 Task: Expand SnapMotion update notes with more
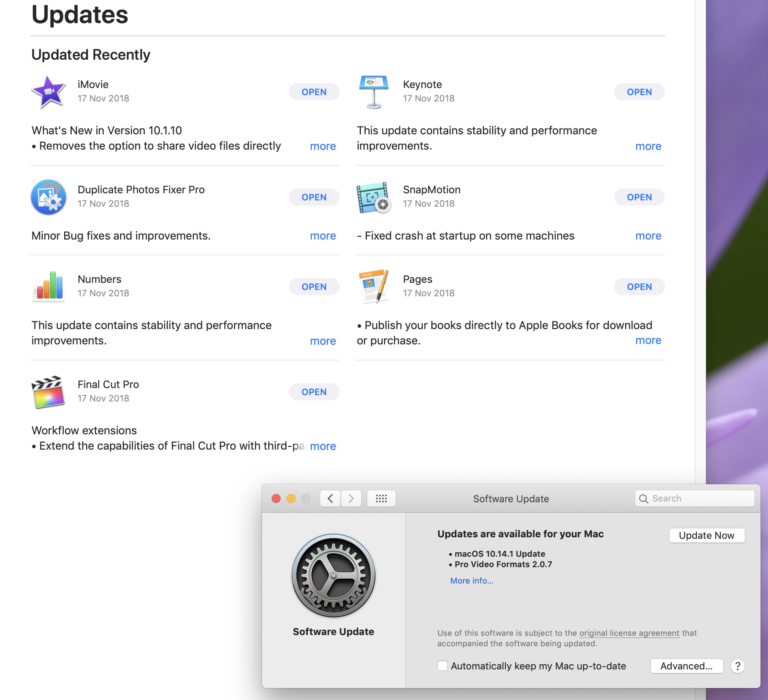point(648,235)
